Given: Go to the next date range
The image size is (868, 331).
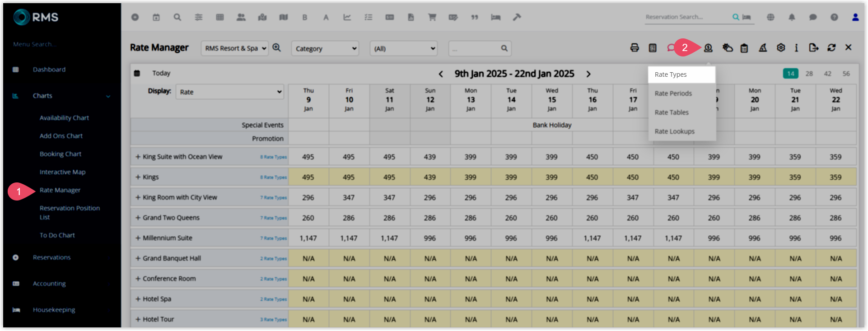Looking at the screenshot, I should pos(588,74).
